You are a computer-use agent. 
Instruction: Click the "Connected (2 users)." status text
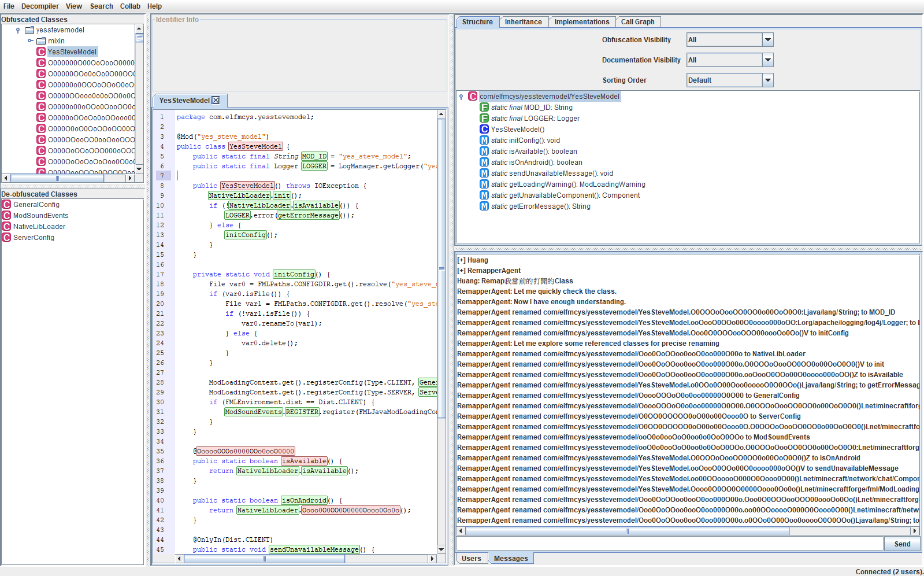pyautogui.click(x=889, y=571)
